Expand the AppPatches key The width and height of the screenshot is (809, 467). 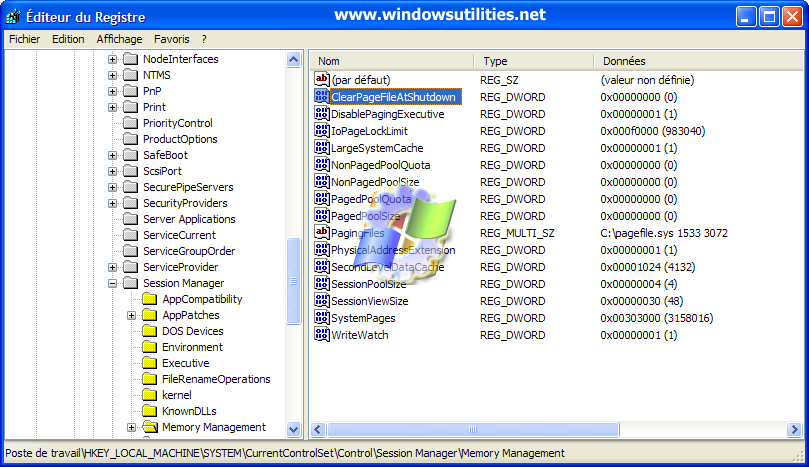(x=132, y=315)
